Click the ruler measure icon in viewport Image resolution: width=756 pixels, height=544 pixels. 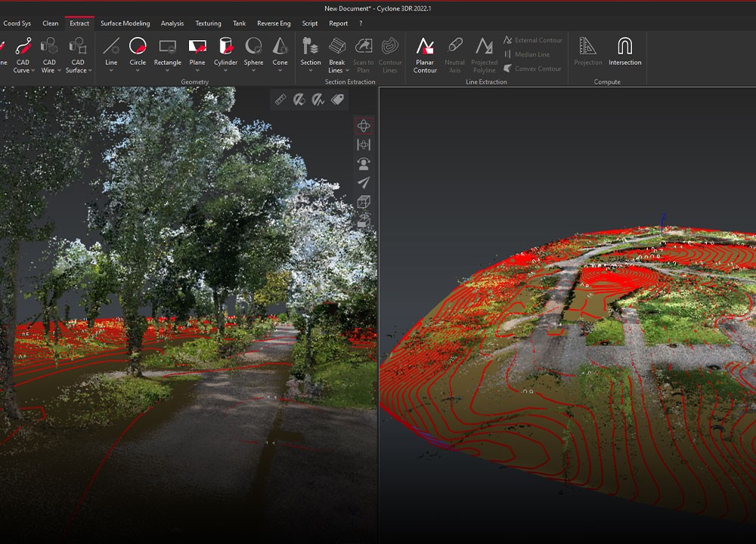coord(280,100)
